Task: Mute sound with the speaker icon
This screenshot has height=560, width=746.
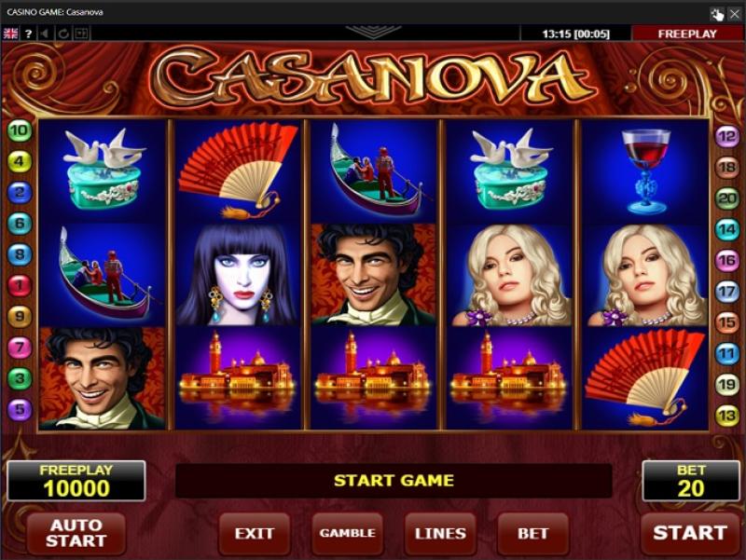Action: click(46, 34)
